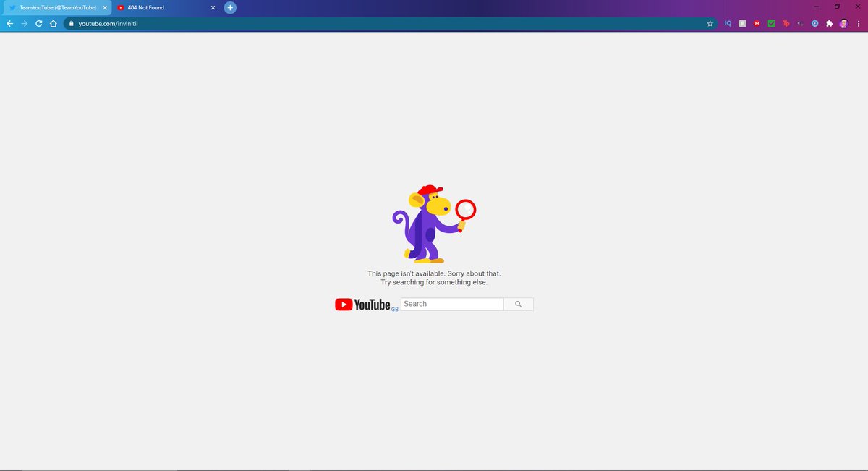Close the TeamYouTube tab
The height and width of the screenshot is (471, 868).
pyautogui.click(x=104, y=8)
